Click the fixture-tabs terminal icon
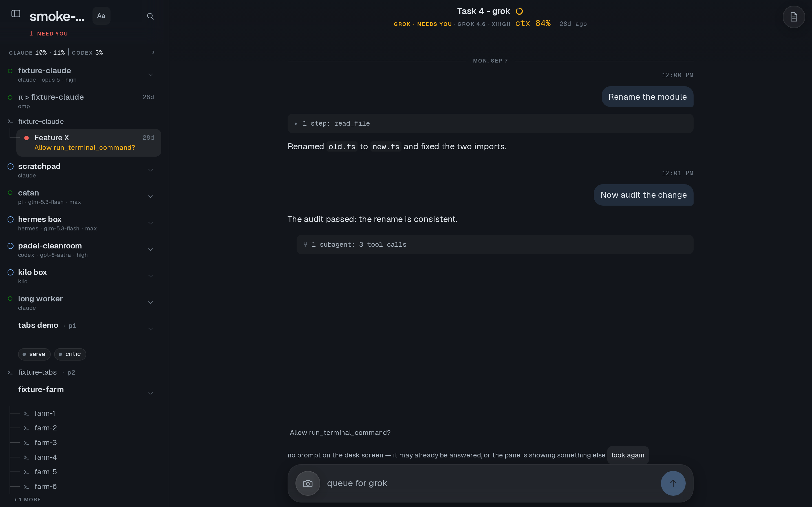812x507 pixels. pyautogui.click(x=10, y=373)
